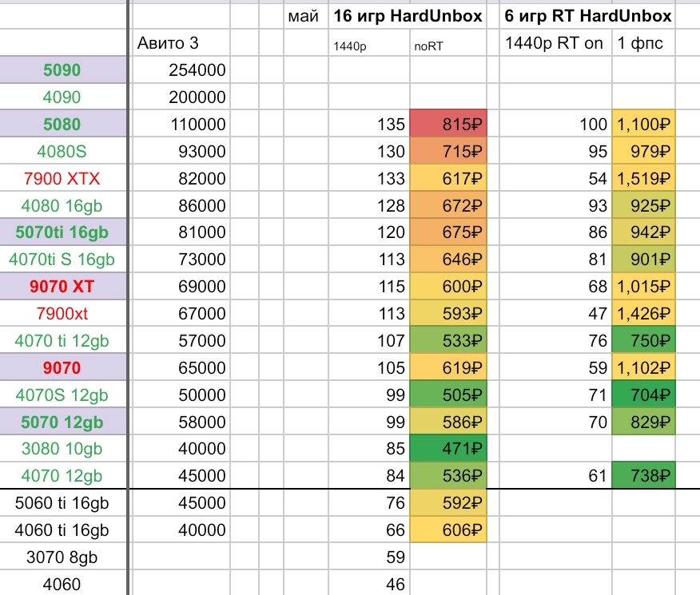Select the 7900xt label cell

[x=63, y=314]
